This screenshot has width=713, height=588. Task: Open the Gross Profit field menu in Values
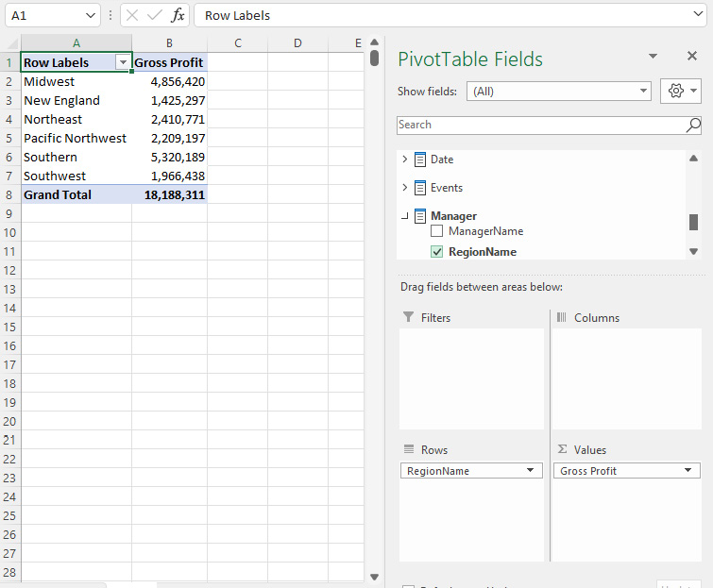tap(688, 471)
